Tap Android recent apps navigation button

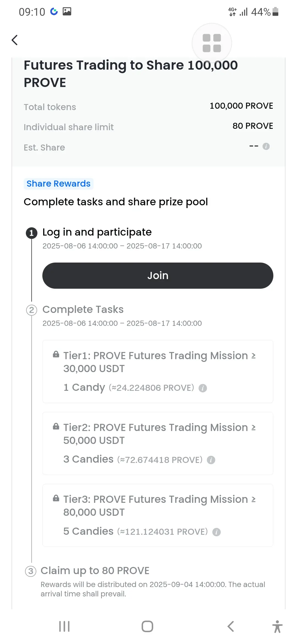tap(64, 626)
